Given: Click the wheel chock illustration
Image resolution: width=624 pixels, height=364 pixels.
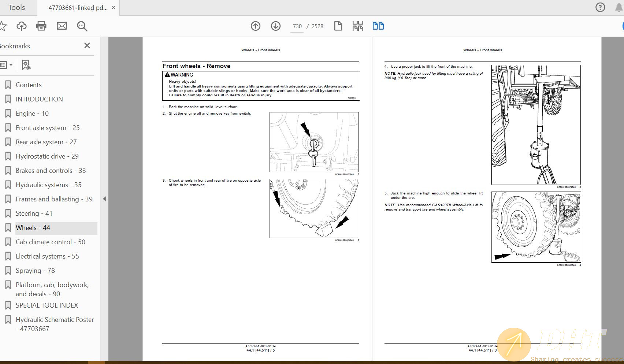Looking at the screenshot, I should (314, 208).
